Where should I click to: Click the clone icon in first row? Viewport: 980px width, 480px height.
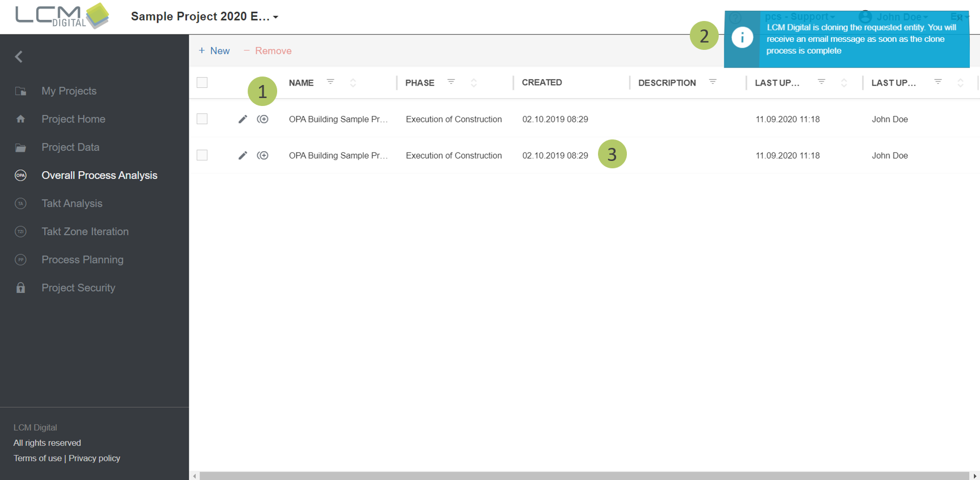point(262,119)
